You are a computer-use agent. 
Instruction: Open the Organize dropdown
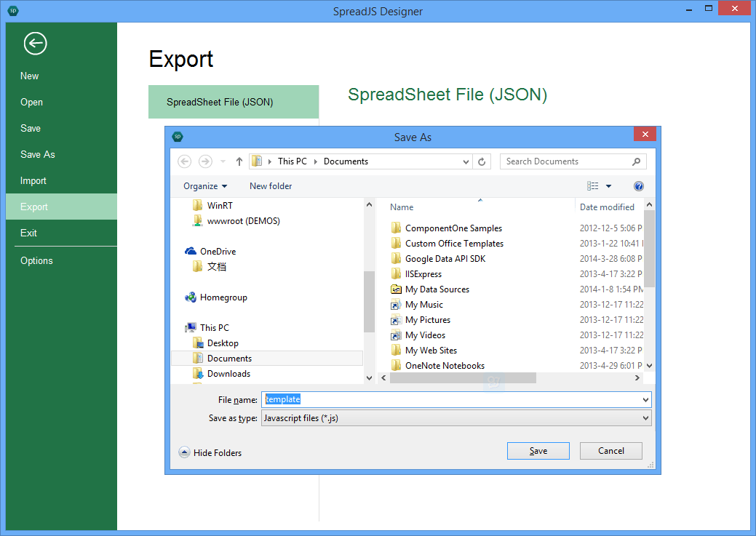point(205,185)
